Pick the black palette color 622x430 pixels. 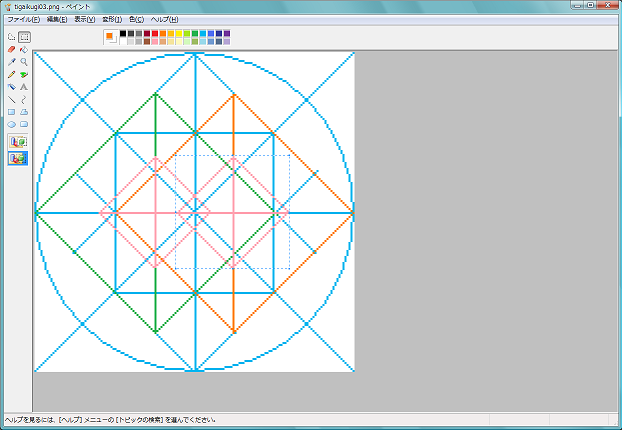point(123,34)
